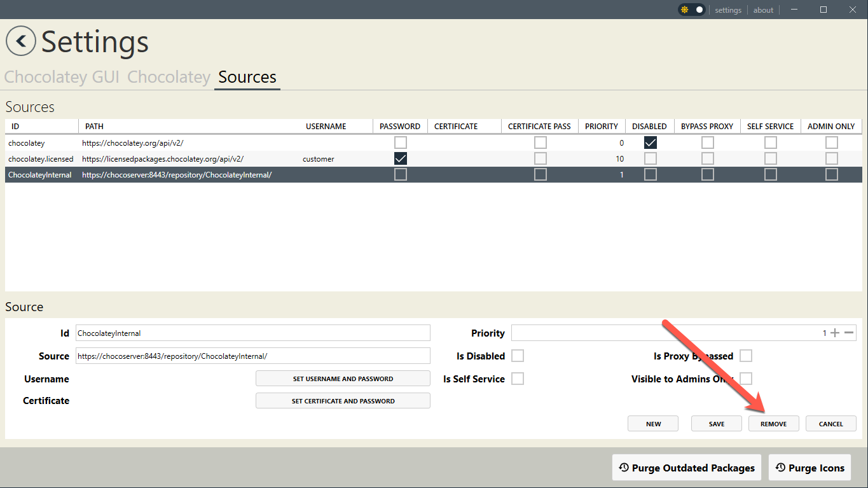Screen dimensions: 868x488
Task: Toggle Admin Only checkbox in chocolatey row
Action: tap(831, 143)
